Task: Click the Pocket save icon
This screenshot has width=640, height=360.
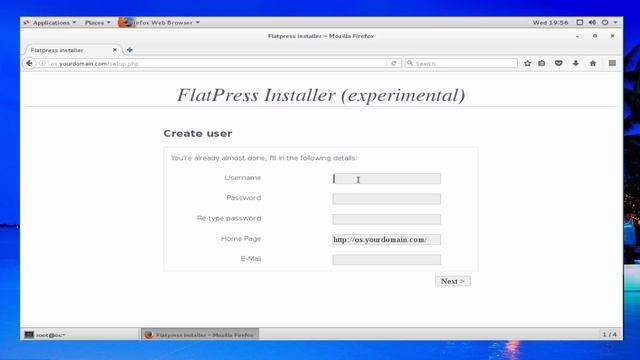Action: point(558,63)
